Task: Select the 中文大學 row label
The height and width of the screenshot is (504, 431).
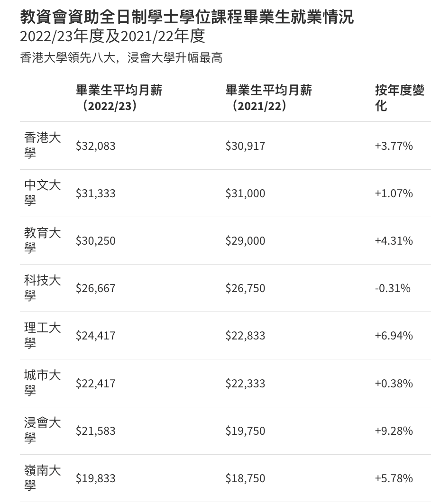Action: coord(42,193)
